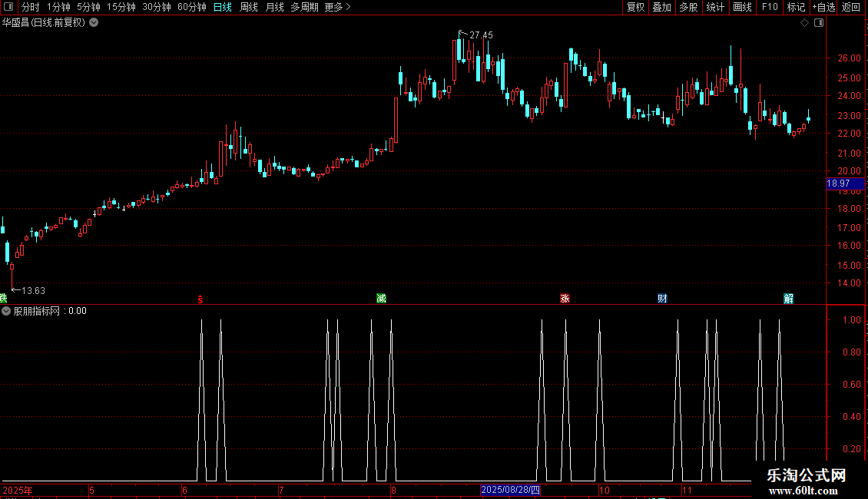Viewport: 868px width, 499px height.
Task: Switch to 周线 weekly chart
Action: (249, 7)
